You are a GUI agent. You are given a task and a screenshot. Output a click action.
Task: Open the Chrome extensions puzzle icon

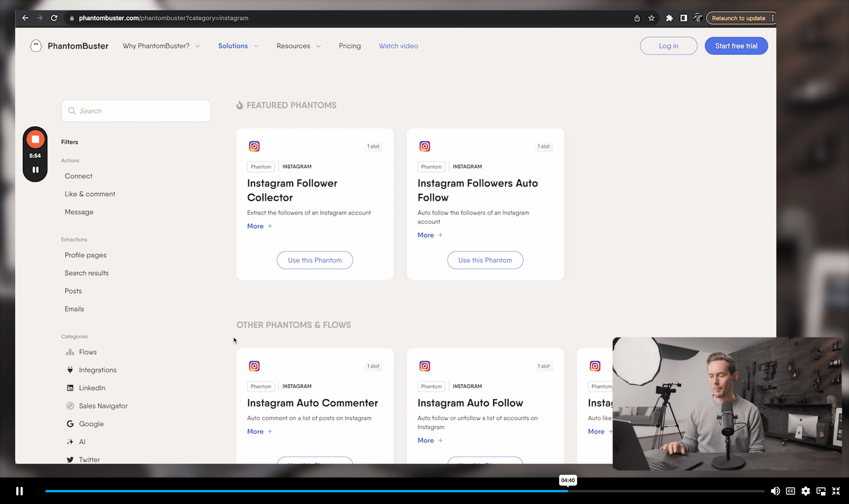click(669, 18)
